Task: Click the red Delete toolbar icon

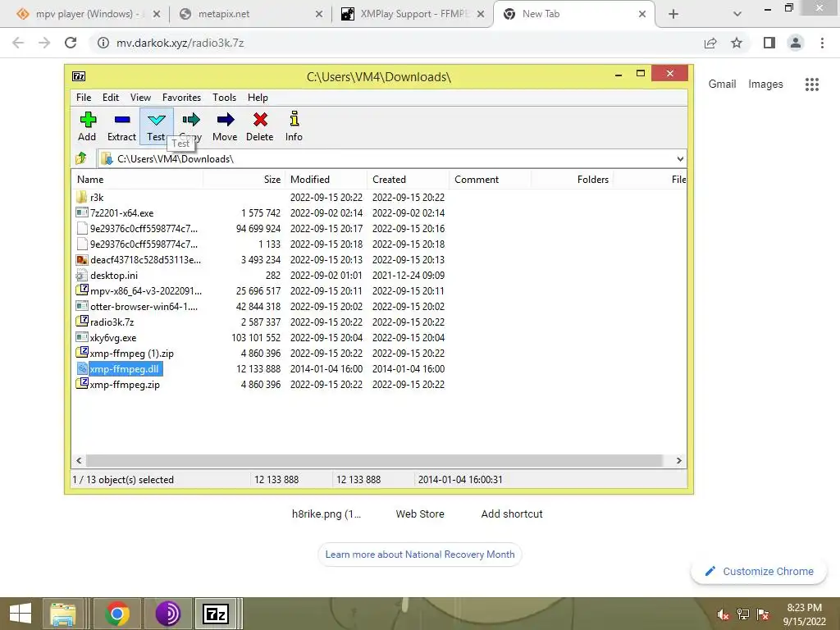Action: (x=260, y=120)
